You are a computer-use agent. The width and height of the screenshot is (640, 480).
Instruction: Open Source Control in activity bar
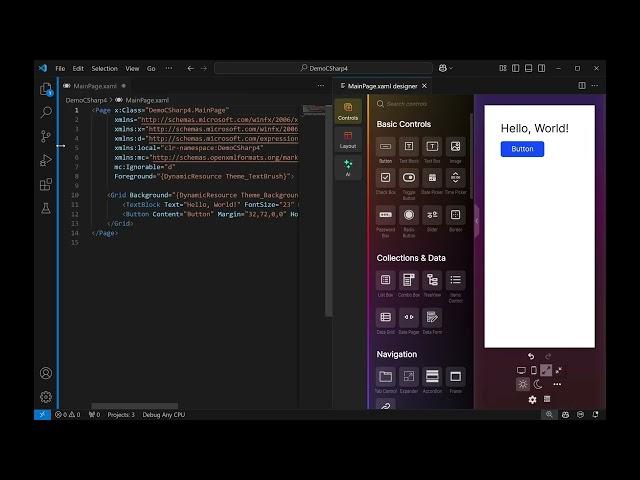pos(46,136)
